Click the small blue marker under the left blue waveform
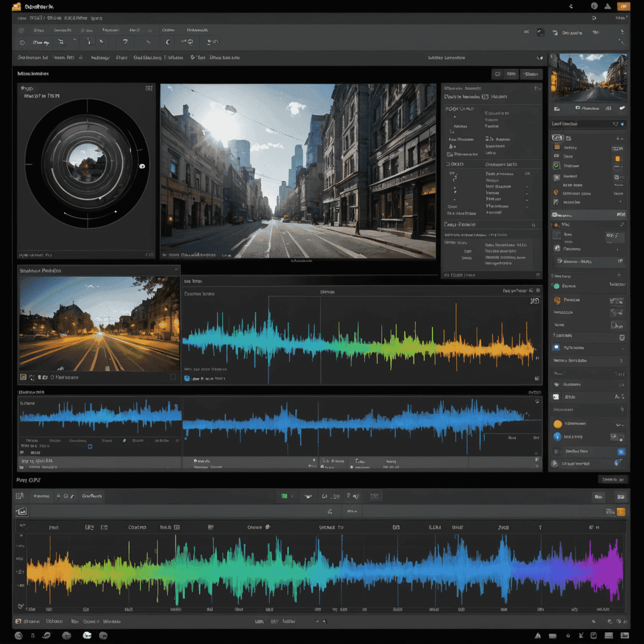The height and width of the screenshot is (644, 644). tap(90, 447)
